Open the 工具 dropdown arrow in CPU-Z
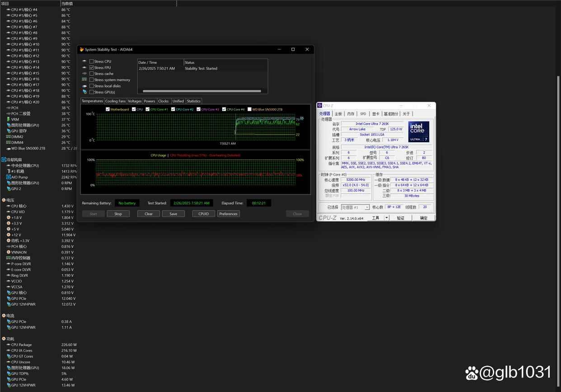Viewport: 561px width, 392px height. 386,217
